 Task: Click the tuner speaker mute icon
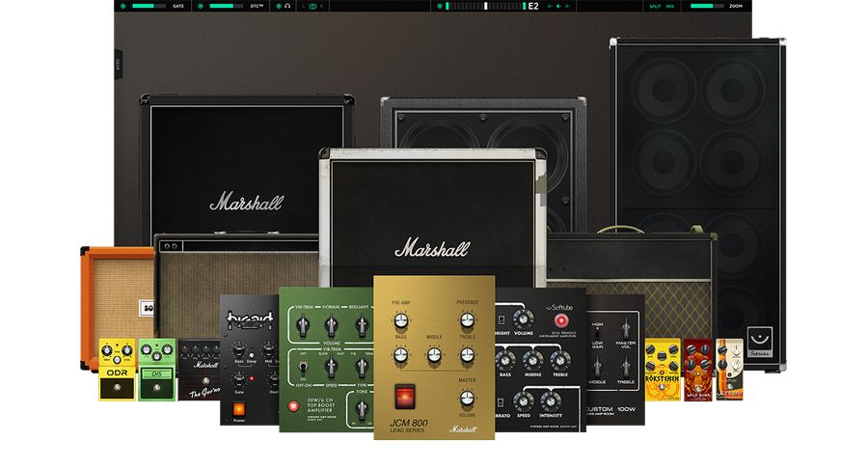point(558,6)
